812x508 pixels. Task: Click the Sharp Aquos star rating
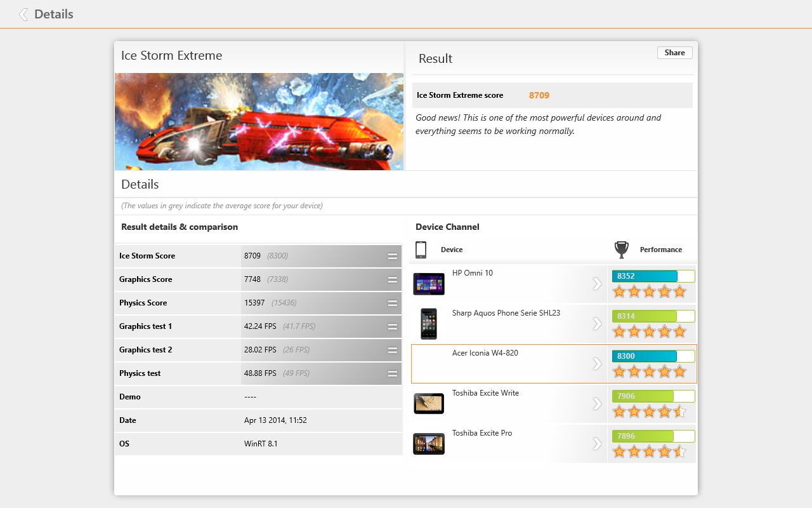[649, 332]
